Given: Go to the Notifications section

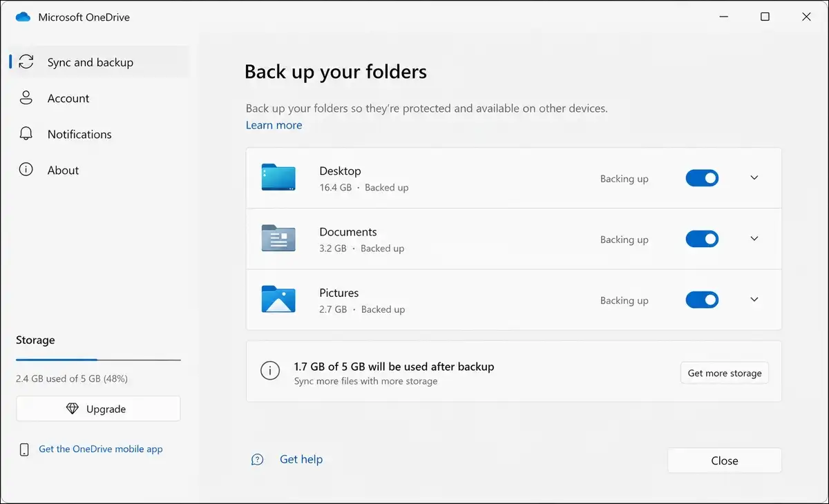Looking at the screenshot, I should tap(99, 134).
